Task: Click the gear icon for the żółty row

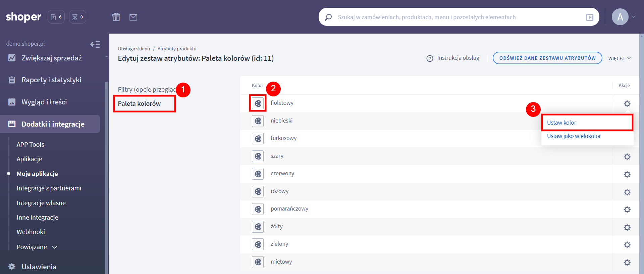Action: click(627, 227)
